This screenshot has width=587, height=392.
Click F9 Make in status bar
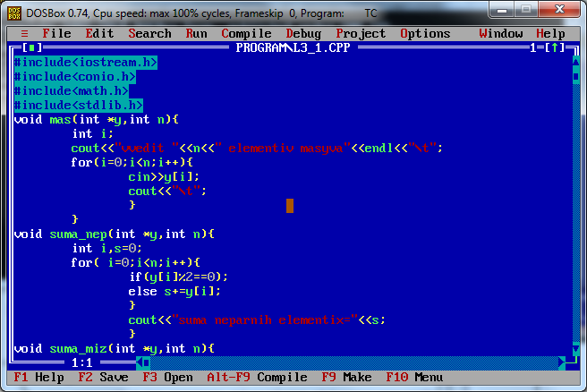[x=346, y=377]
